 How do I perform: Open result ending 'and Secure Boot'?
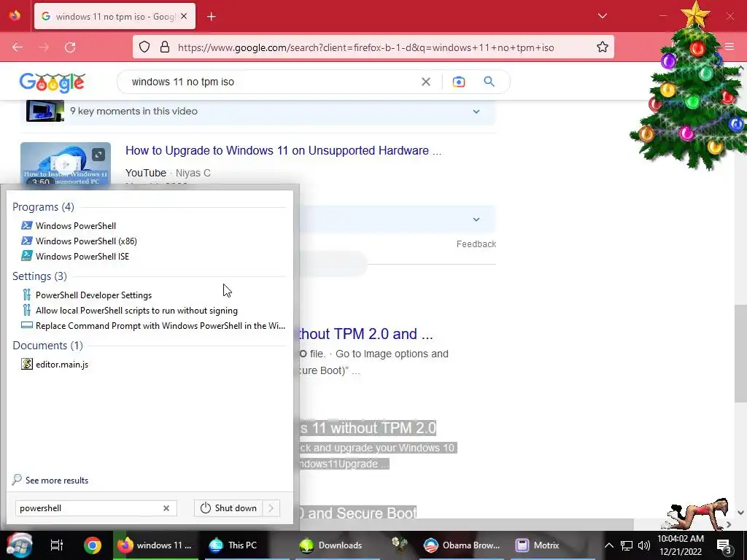(x=358, y=513)
